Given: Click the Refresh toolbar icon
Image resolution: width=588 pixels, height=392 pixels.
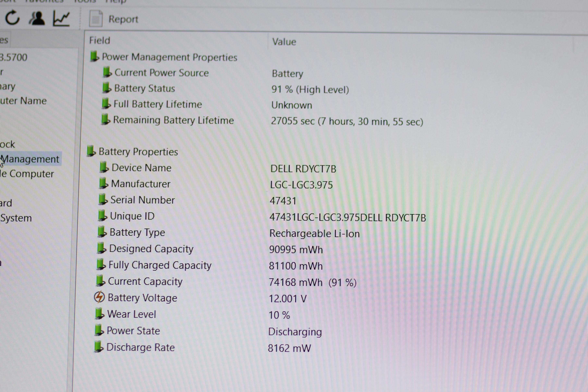Looking at the screenshot, I should pyautogui.click(x=12, y=18).
